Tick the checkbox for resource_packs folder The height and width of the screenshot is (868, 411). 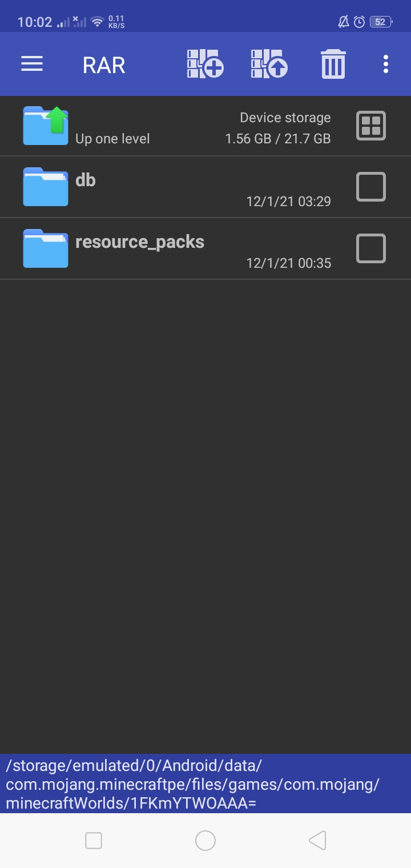pos(371,248)
